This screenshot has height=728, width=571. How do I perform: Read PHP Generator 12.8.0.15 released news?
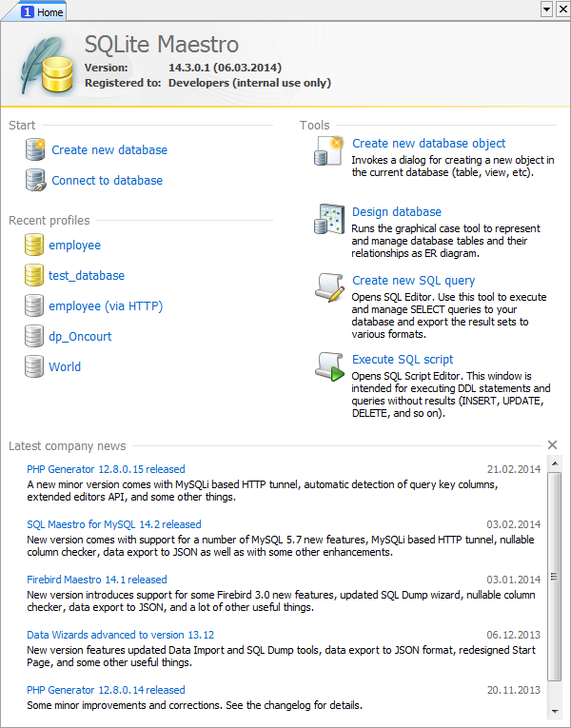point(106,469)
